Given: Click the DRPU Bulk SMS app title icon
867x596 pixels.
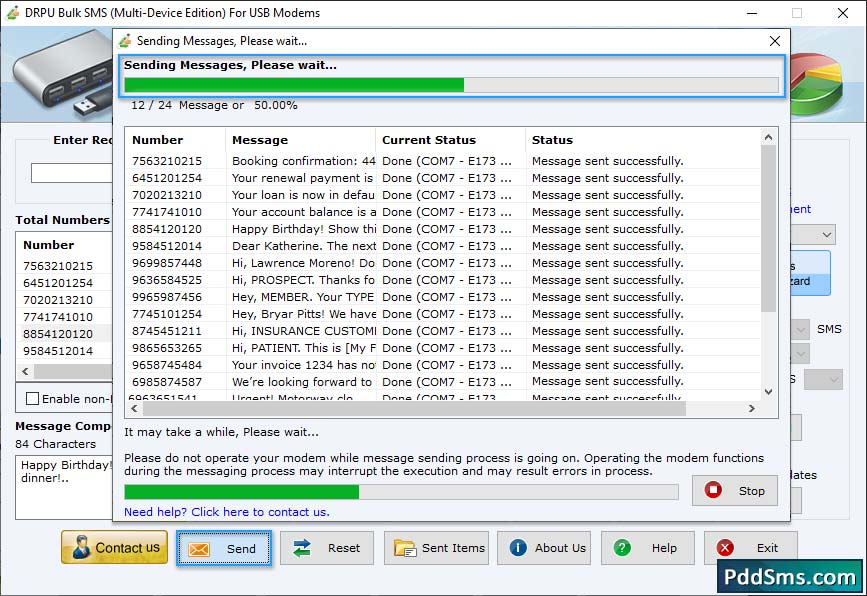Looking at the screenshot, I should click(x=13, y=13).
